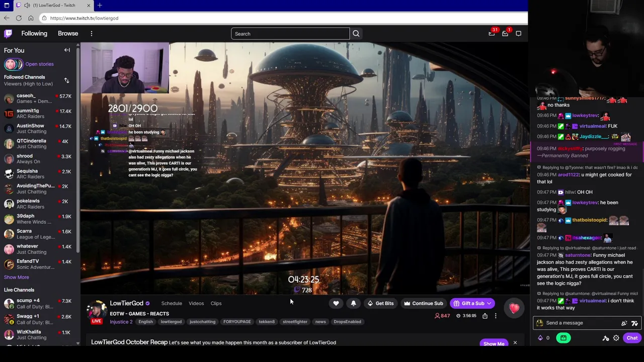Open WizKhalifa live channel in sidebar

[38, 334]
